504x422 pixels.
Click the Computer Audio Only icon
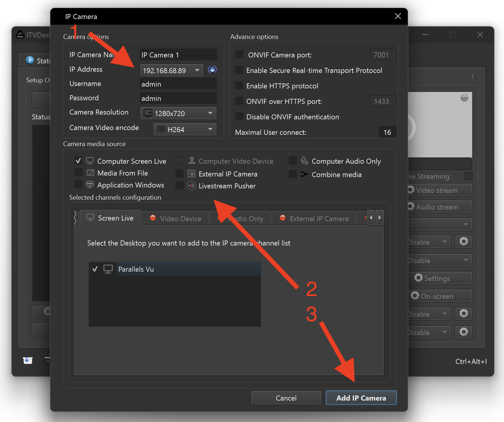tap(304, 161)
